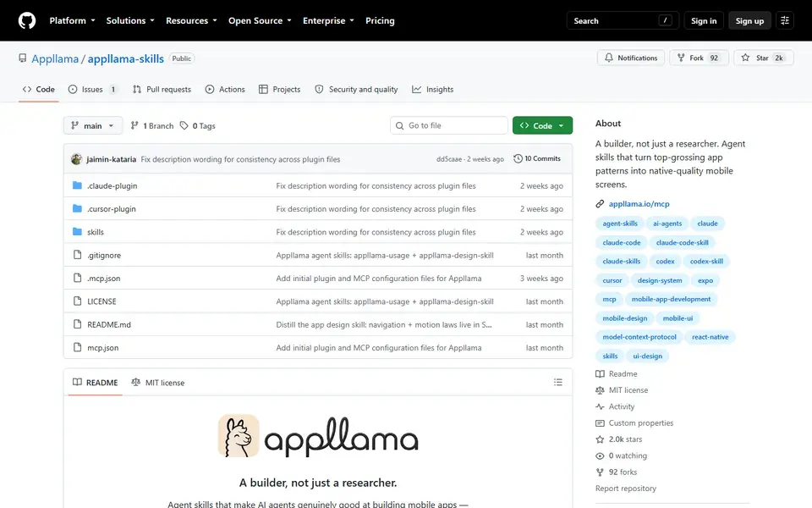Click the link icon beside appllama.io/mcp
The height and width of the screenshot is (508, 812).
click(600, 204)
